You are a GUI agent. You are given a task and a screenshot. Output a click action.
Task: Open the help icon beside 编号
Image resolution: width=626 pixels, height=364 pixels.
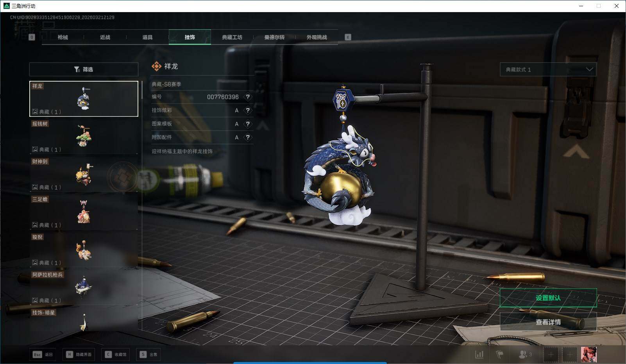[x=247, y=97]
